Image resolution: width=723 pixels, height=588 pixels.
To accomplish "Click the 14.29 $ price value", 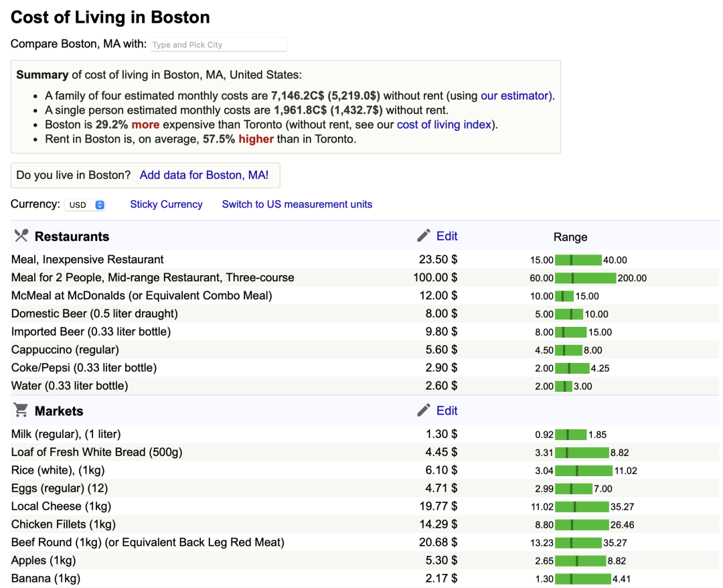I will point(438,524).
